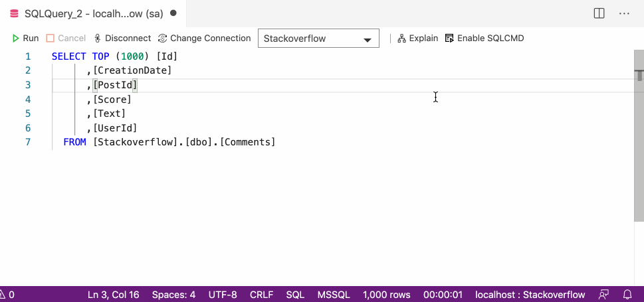Open the notifications bell in status bar

click(x=627, y=295)
